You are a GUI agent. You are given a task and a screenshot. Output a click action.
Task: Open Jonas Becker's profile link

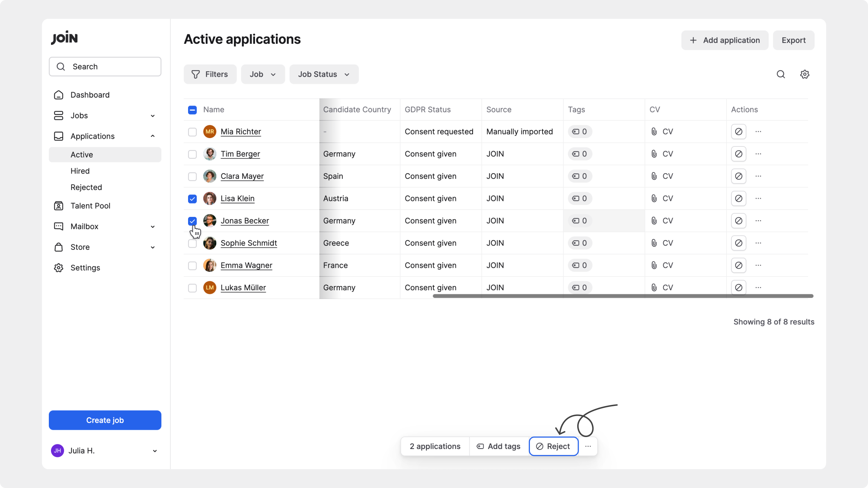pyautogui.click(x=245, y=221)
